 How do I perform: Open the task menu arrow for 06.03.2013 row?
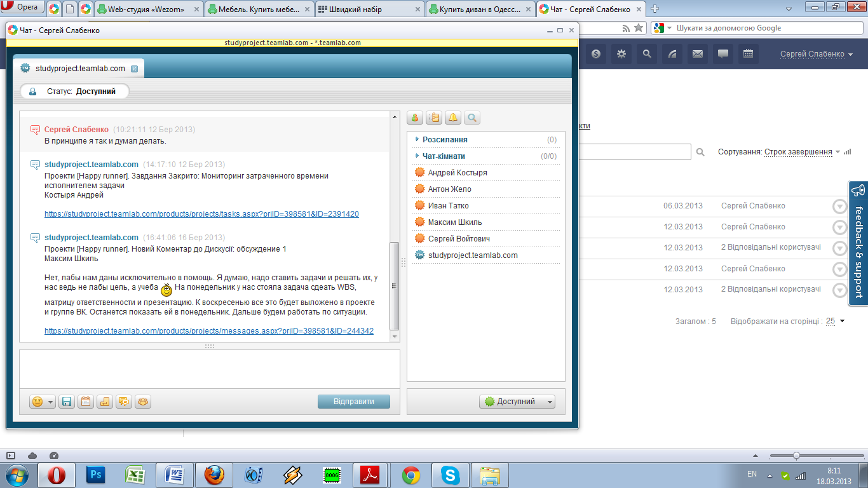tap(840, 207)
